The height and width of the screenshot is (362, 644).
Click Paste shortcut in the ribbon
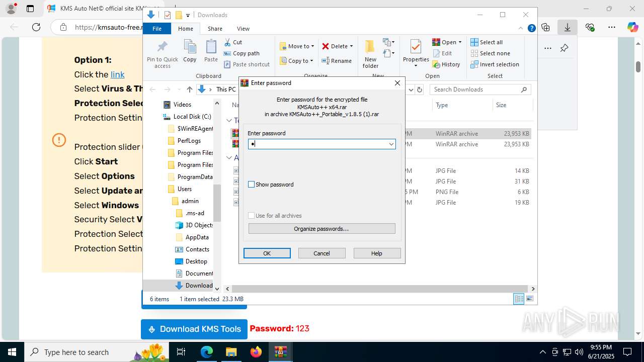click(x=247, y=64)
